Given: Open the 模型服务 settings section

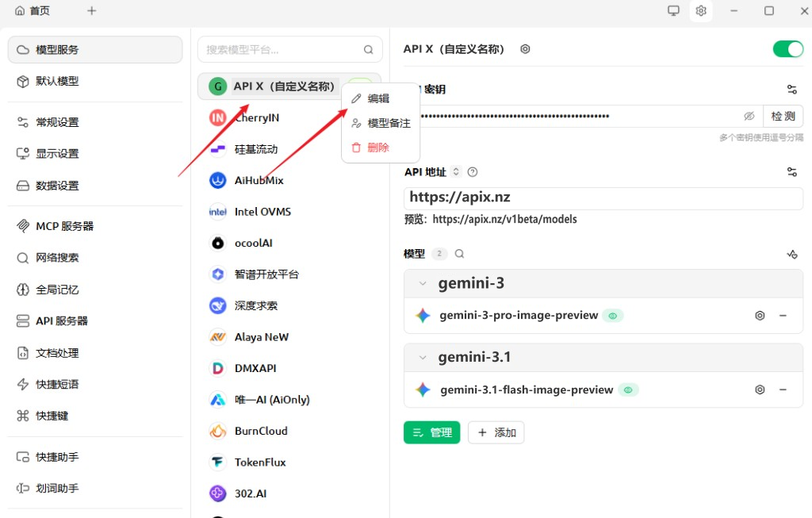Looking at the screenshot, I should point(95,50).
